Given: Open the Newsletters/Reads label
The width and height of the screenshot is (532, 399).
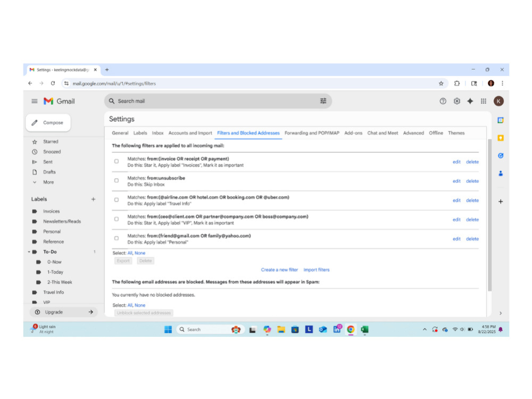Looking at the screenshot, I should click(x=62, y=221).
